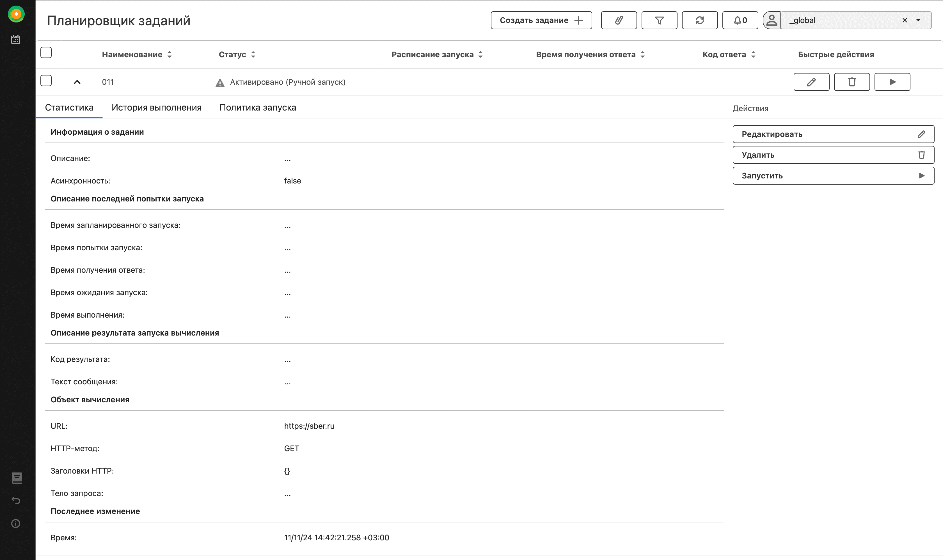Image resolution: width=943 pixels, height=560 pixels.
Task: Open notifications bell showing 0
Action: tap(740, 20)
